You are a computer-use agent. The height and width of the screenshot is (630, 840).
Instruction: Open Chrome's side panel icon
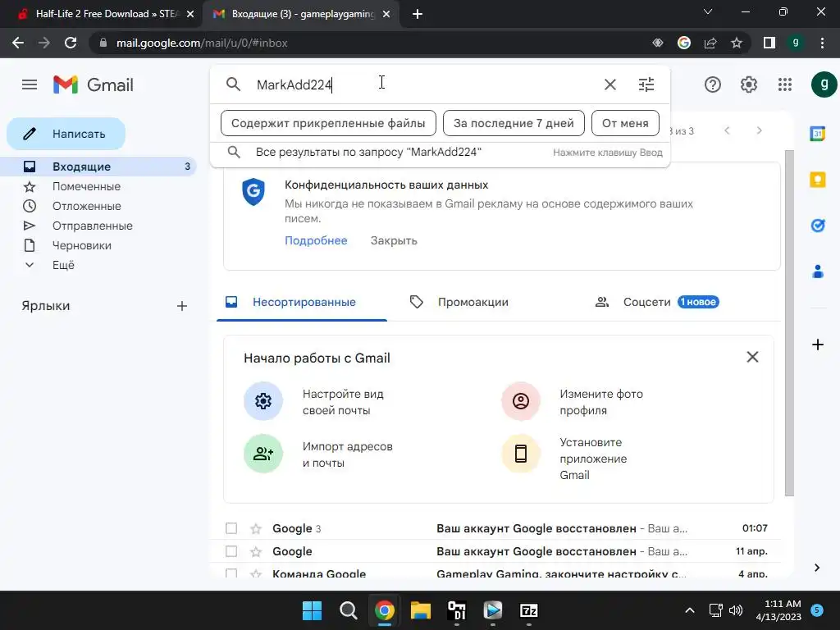[769, 43]
